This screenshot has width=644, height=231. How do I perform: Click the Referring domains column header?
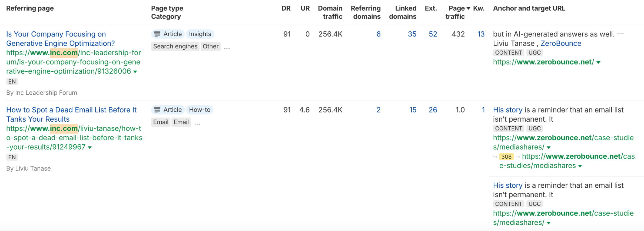pos(366,12)
